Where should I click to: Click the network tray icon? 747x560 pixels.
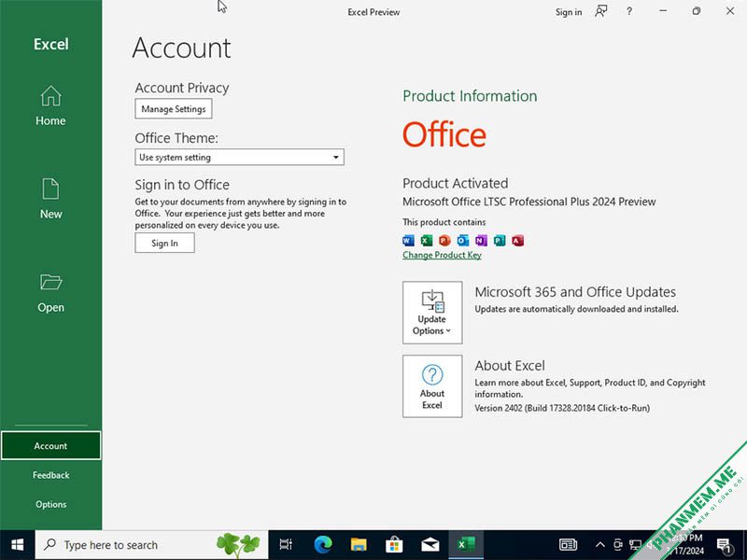tap(635, 545)
